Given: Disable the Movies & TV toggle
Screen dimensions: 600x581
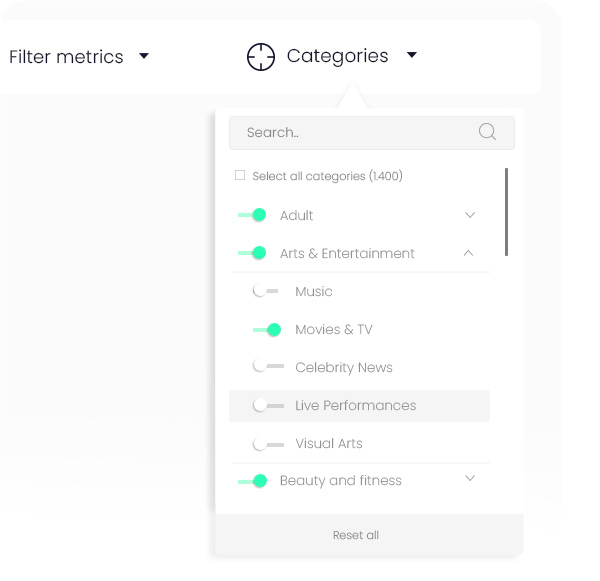Looking at the screenshot, I should pyautogui.click(x=267, y=330).
